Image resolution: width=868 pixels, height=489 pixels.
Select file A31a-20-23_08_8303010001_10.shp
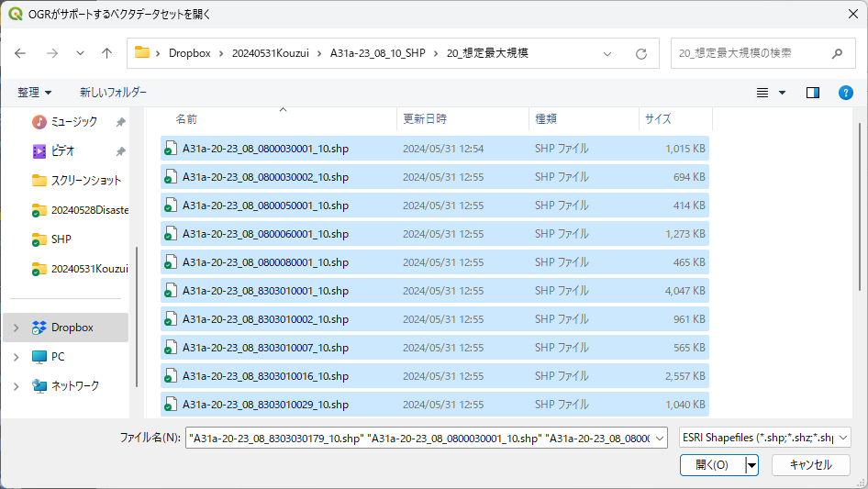tap(265, 291)
